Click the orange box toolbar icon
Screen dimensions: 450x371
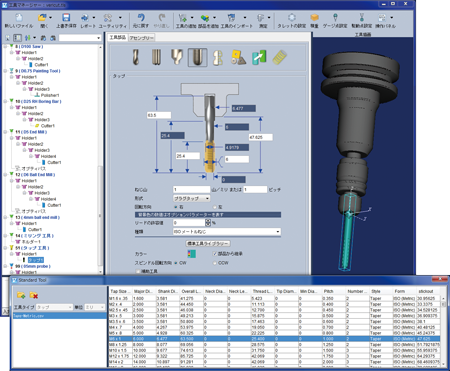coord(314,17)
